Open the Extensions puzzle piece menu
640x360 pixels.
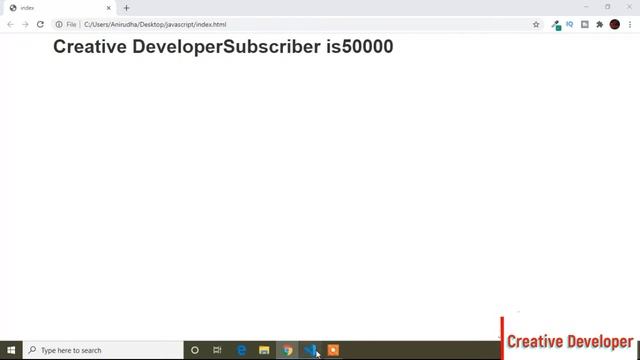point(599,24)
